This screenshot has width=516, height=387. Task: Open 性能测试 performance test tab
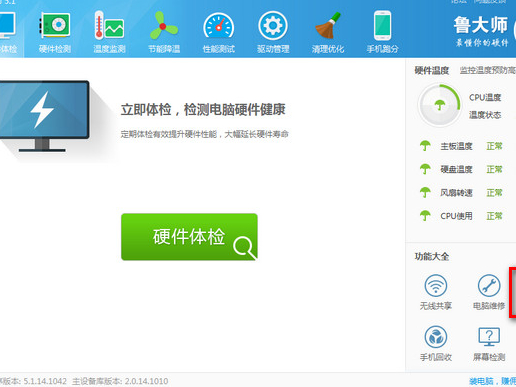[219, 32]
